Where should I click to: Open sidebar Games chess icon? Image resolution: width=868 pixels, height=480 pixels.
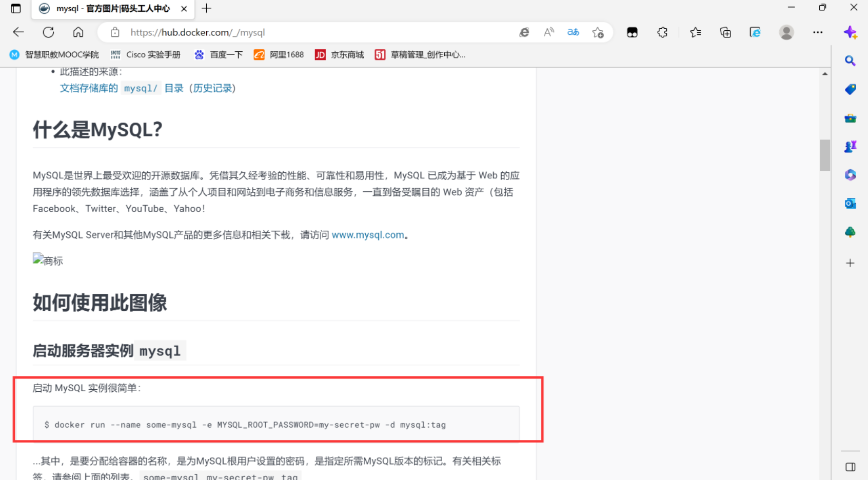click(850, 147)
